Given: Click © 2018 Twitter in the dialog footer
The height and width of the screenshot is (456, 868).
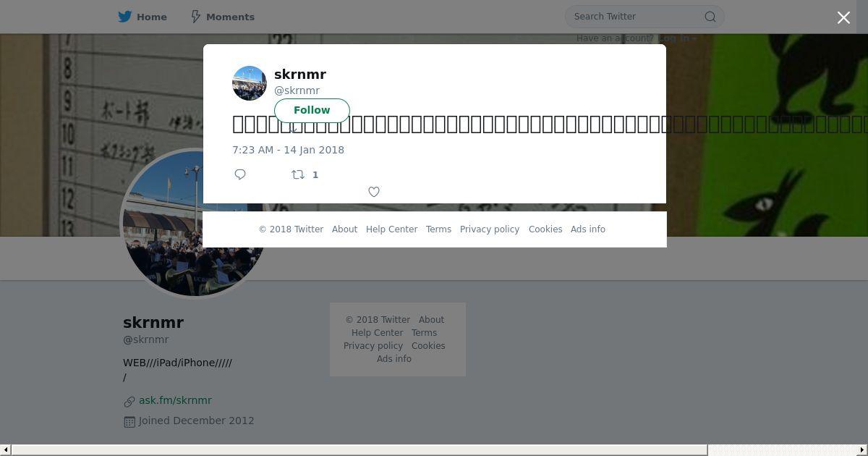Looking at the screenshot, I should pyautogui.click(x=291, y=229).
